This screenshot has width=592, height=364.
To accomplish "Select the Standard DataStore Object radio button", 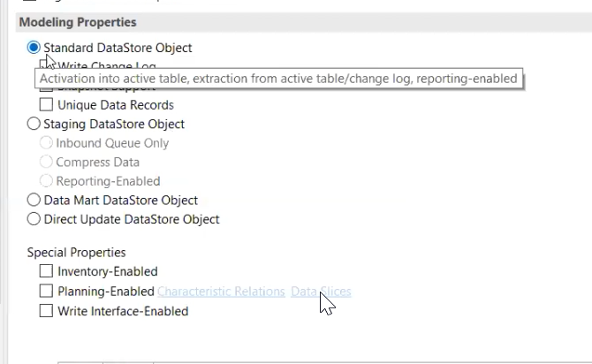I will [34, 48].
